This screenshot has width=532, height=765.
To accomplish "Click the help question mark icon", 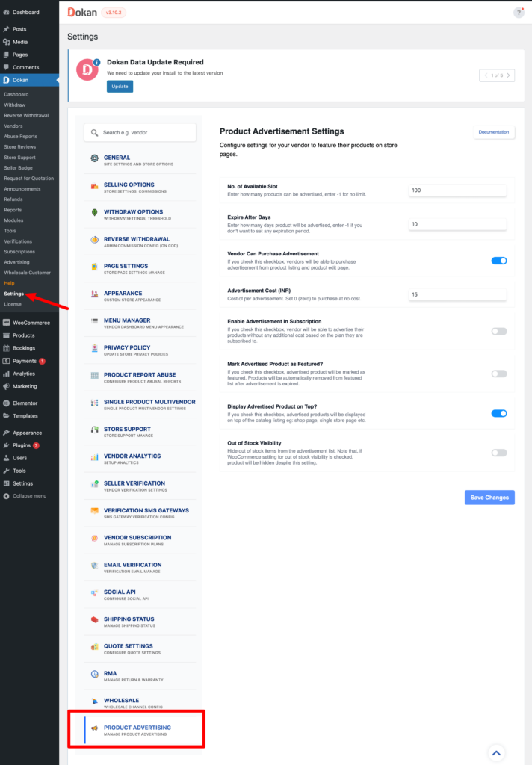I will tap(519, 13).
